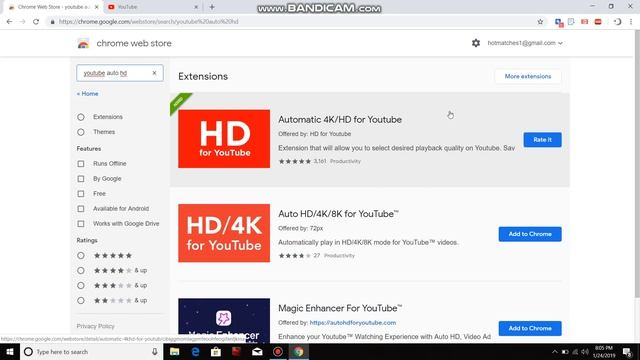Bookmark this page with the star icon

pos(540,22)
